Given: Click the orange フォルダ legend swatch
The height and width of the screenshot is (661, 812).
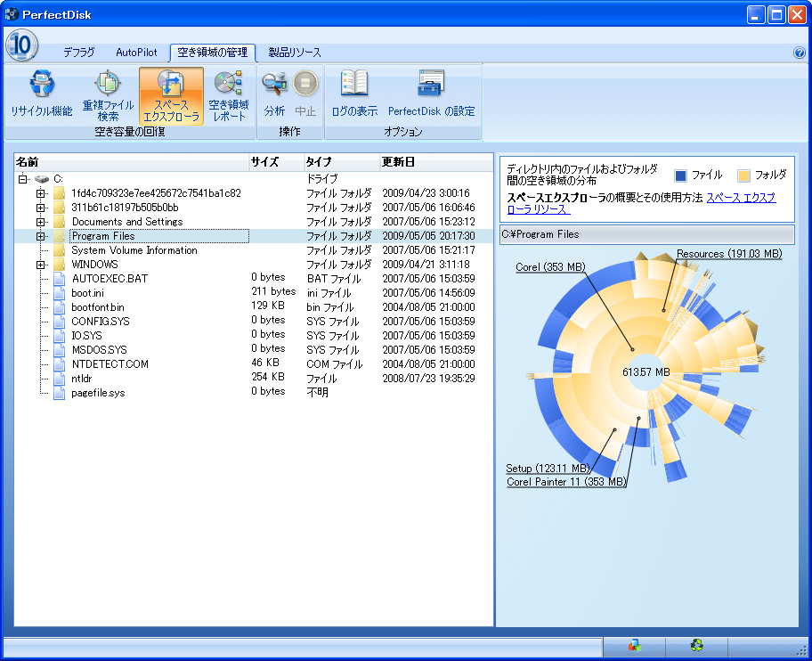Looking at the screenshot, I should [x=743, y=175].
